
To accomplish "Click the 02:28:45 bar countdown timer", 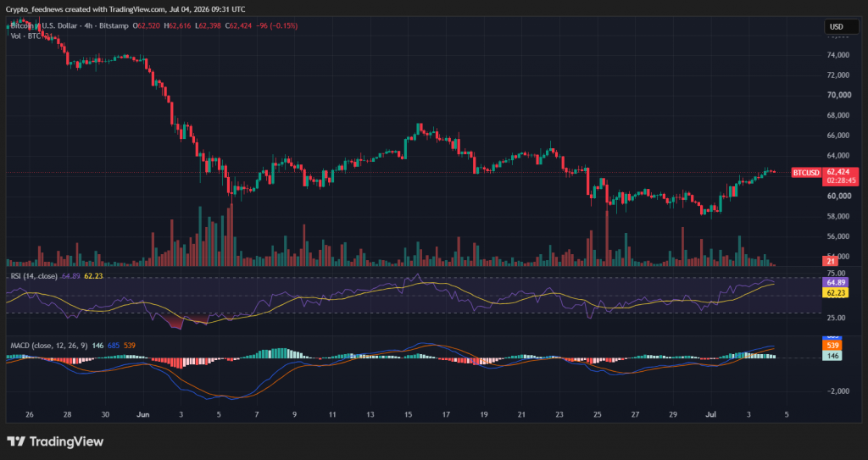I will 840,180.
